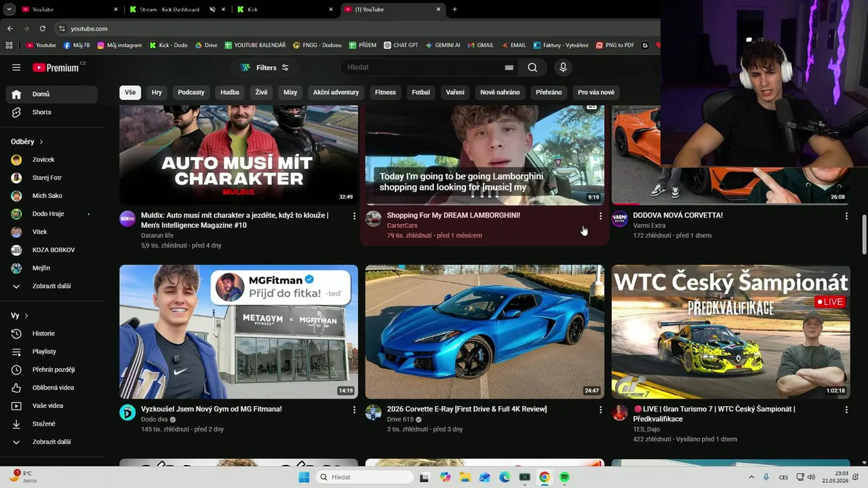868x488 pixels.
Task: Open more options for Gran Turismo 7 live video
Action: pyautogui.click(x=846, y=409)
